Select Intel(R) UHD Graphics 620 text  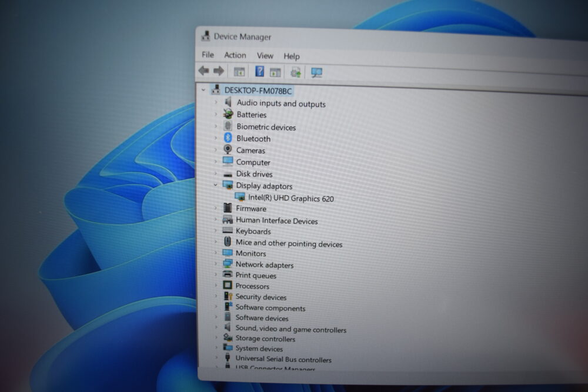coord(291,198)
